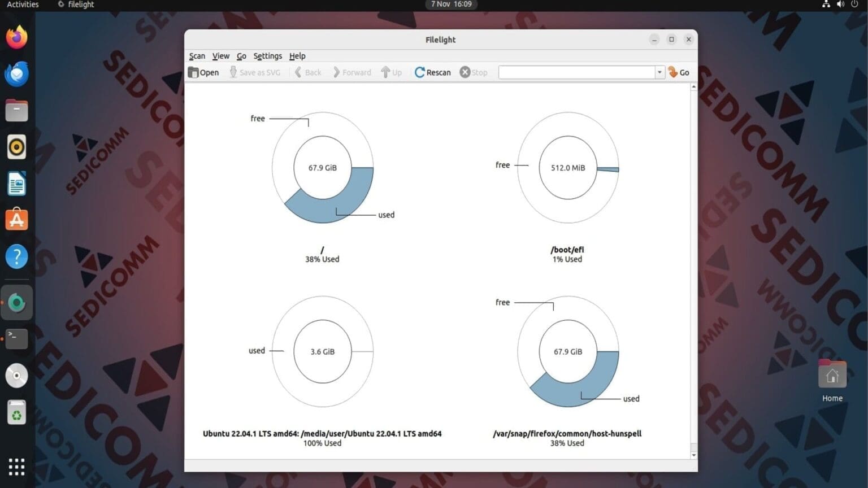Click the /var/snap/firefox/common/host-hunspell label
The image size is (868, 488).
567,434
